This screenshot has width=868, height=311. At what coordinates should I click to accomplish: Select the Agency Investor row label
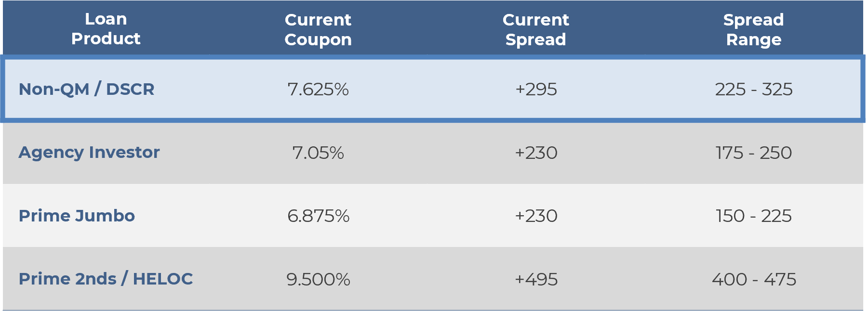tap(89, 152)
